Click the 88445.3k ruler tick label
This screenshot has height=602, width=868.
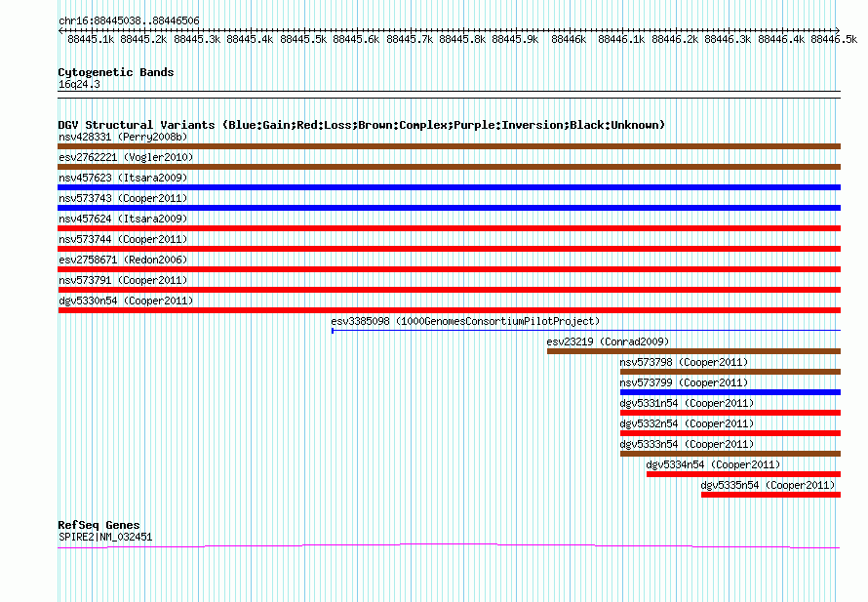click(197, 39)
